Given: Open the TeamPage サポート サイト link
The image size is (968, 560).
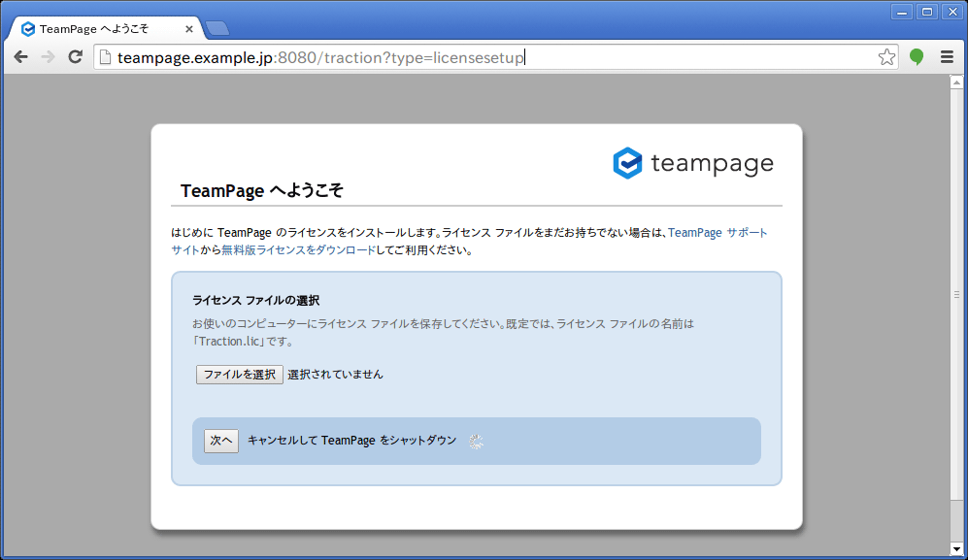Looking at the screenshot, I should tap(718, 233).
